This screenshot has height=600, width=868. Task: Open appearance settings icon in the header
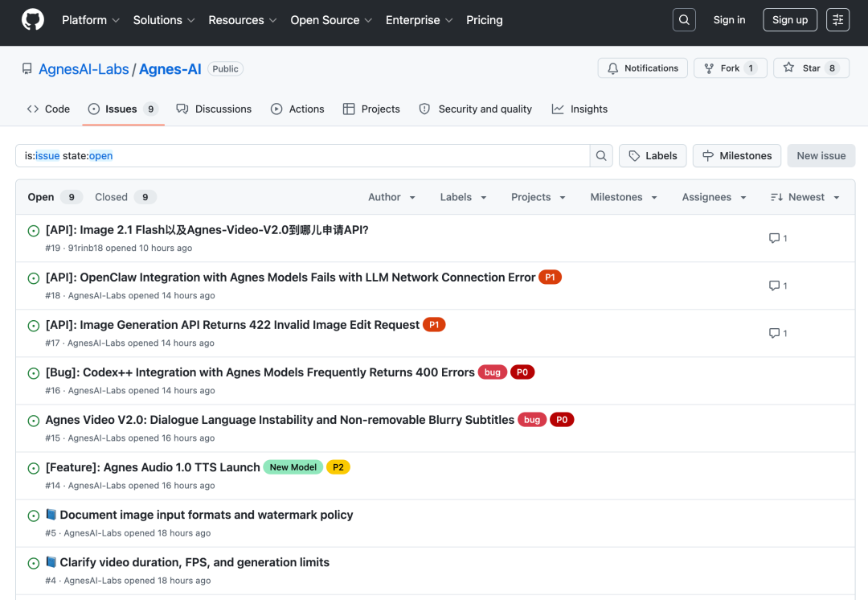pyautogui.click(x=837, y=20)
